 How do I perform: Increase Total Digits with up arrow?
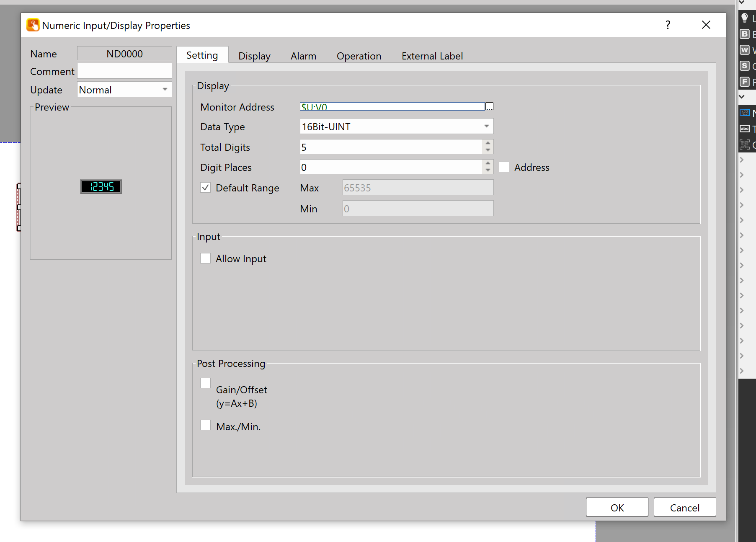pos(488,143)
